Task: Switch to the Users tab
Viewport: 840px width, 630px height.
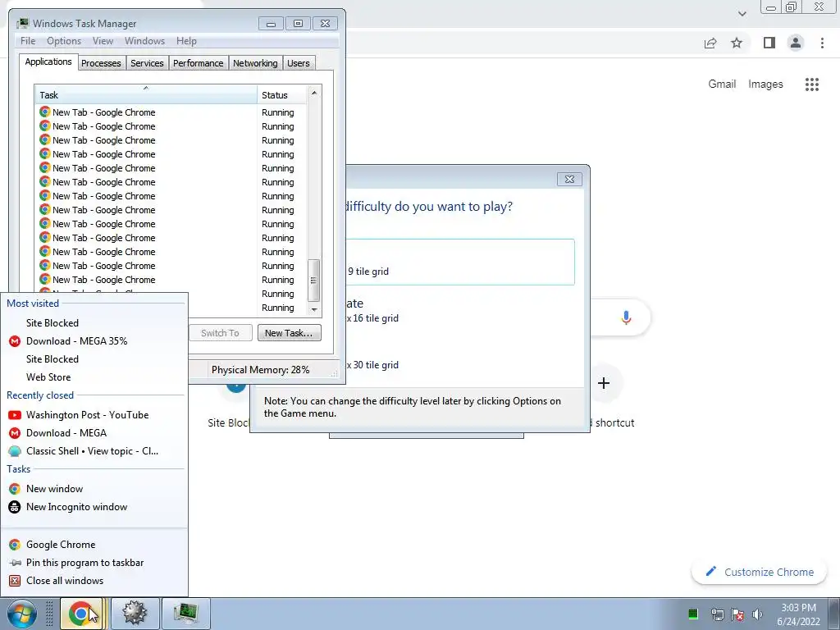Action: click(x=299, y=63)
